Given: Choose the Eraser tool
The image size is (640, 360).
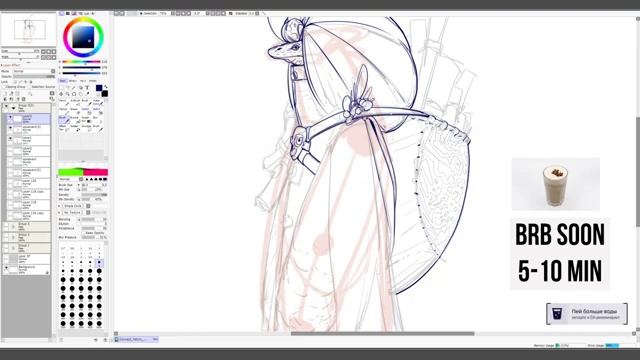Looking at the screenshot, I should tap(76, 112).
